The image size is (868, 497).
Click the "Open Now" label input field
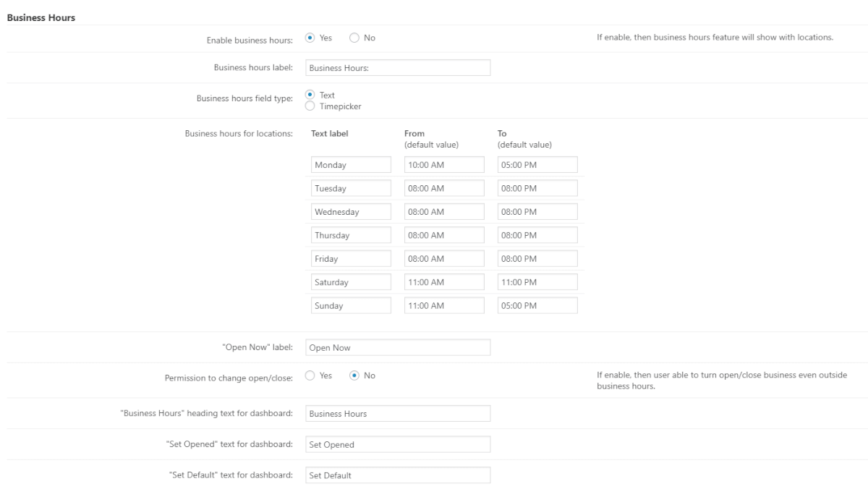tap(398, 347)
